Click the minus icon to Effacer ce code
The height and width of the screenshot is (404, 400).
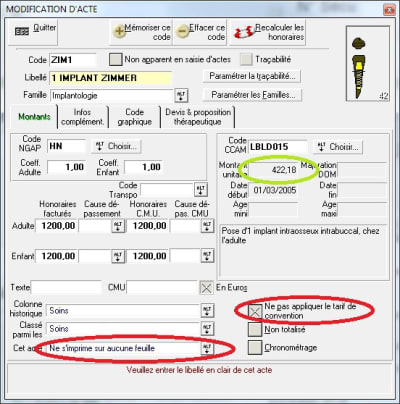182,32
